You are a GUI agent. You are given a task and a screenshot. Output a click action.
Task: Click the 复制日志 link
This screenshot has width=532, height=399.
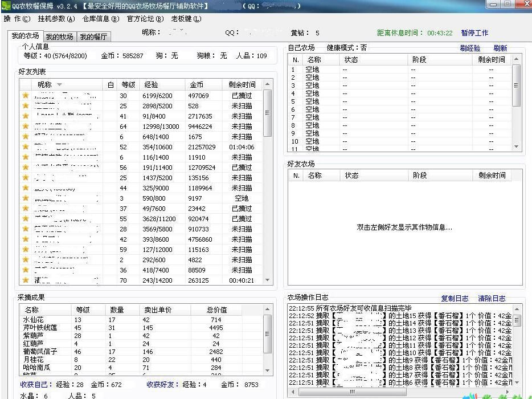[x=455, y=299]
